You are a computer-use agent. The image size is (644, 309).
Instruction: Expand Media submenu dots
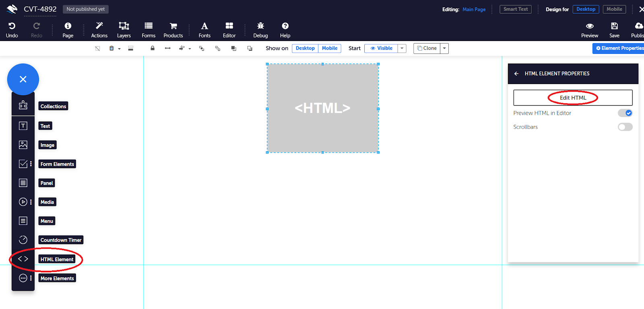pyautogui.click(x=31, y=202)
